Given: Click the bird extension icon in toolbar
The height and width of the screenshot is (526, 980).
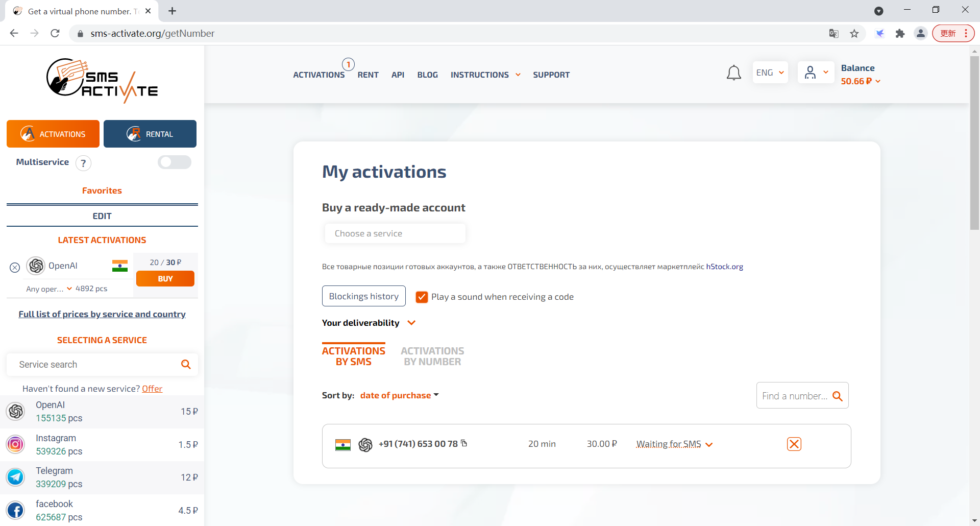Looking at the screenshot, I should pos(880,34).
